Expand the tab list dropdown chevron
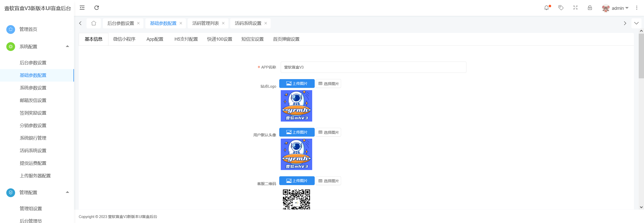 [x=636, y=23]
